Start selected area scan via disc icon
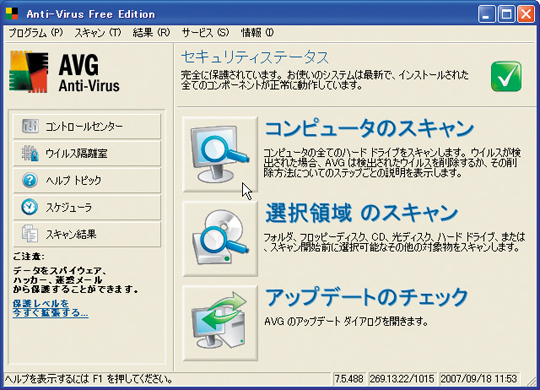Image resolution: width=540 pixels, height=390 pixels. pyautogui.click(x=220, y=238)
